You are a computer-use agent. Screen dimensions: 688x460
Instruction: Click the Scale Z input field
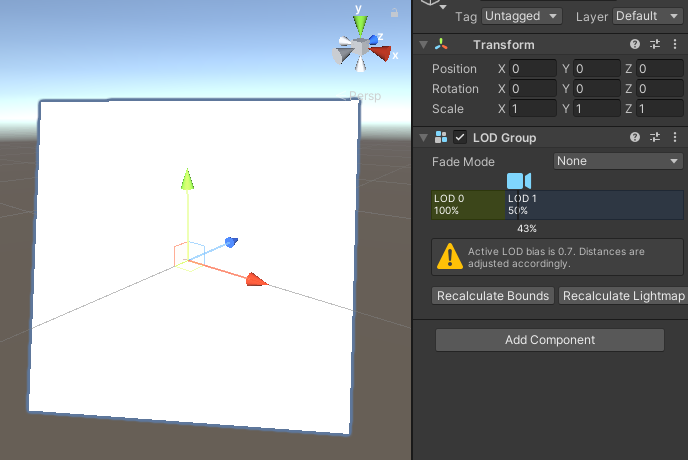660,109
